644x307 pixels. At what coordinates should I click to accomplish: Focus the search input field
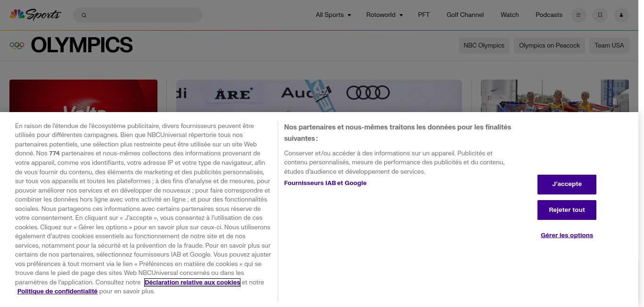click(x=138, y=15)
